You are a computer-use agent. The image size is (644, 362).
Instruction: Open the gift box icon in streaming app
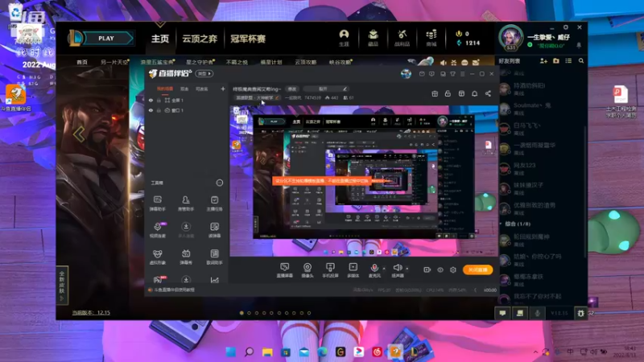(435, 93)
